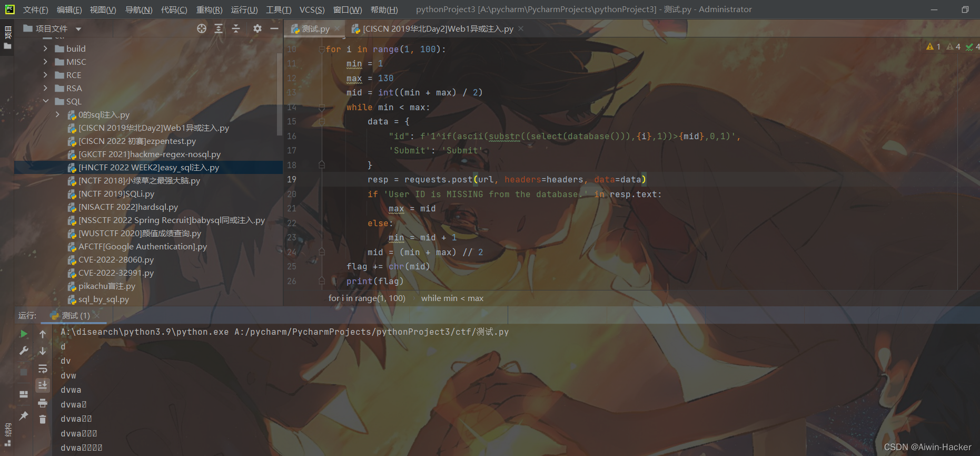Stop the running process
This screenshot has height=456, width=980.
tap(24, 372)
